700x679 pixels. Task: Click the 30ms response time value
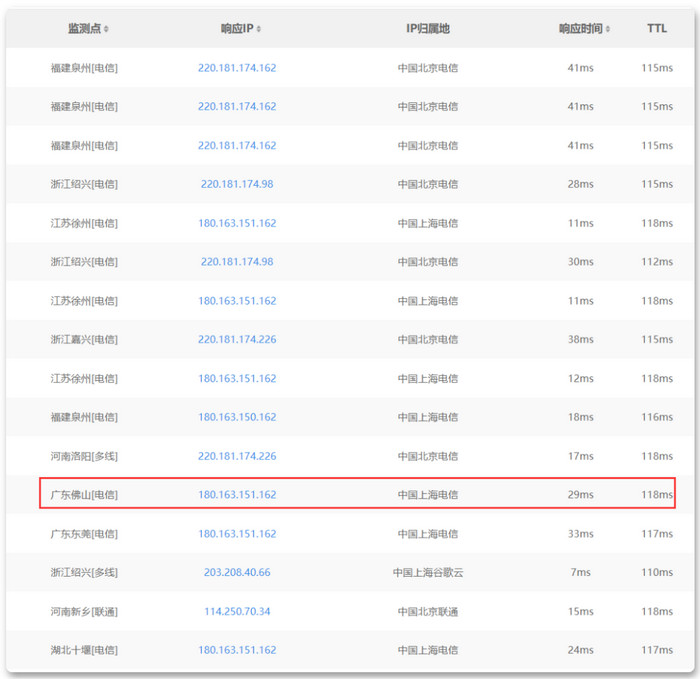coord(580,262)
